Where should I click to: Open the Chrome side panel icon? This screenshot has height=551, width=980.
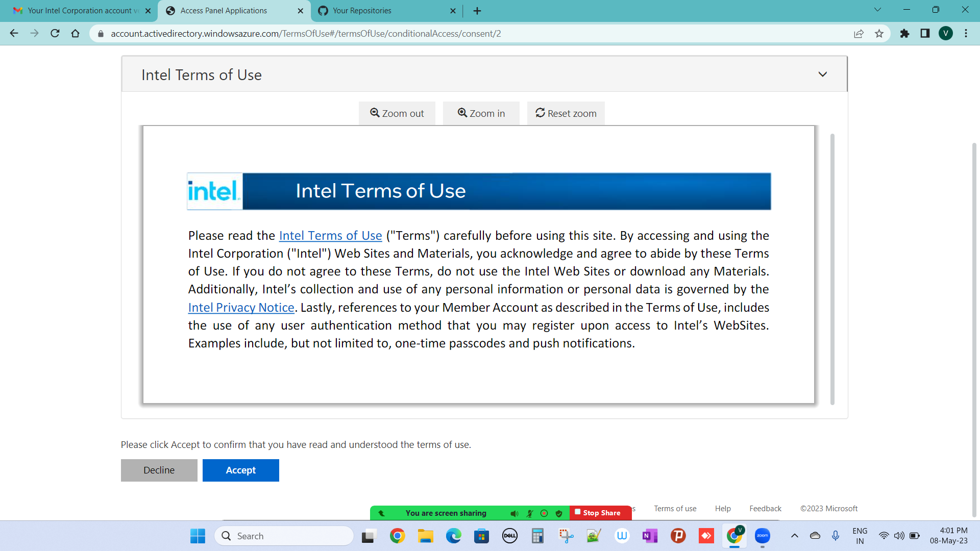click(x=925, y=34)
